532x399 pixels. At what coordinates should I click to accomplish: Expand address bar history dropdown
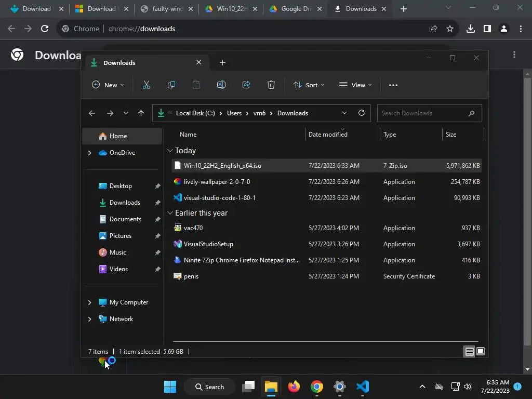[x=344, y=113]
